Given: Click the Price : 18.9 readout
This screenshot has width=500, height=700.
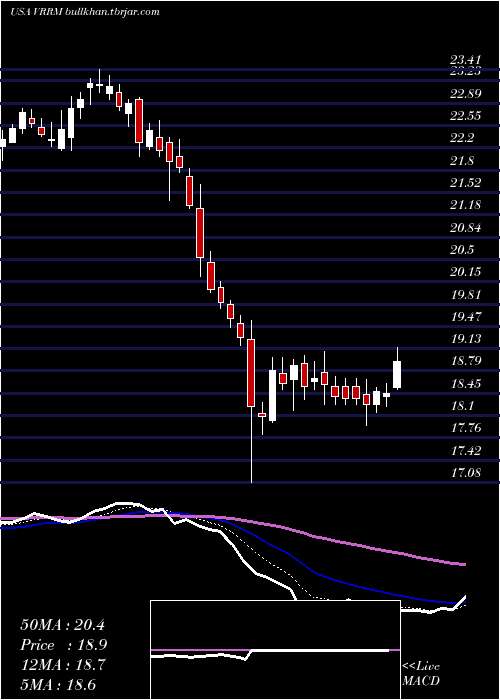Looking at the screenshot, I should [63, 645].
